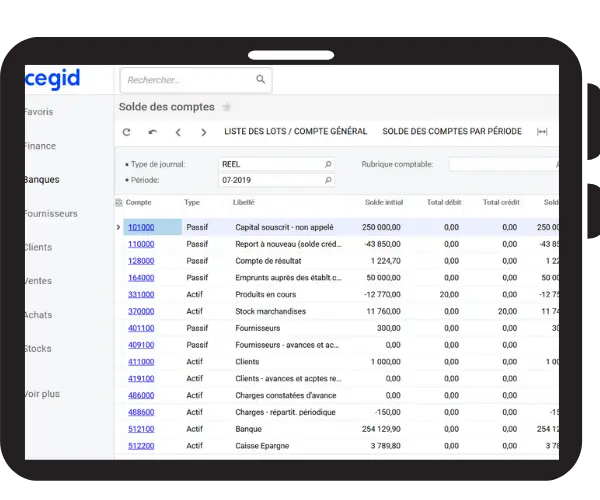Open Période lookup selector
This screenshot has width=600, height=500.
[x=327, y=181]
